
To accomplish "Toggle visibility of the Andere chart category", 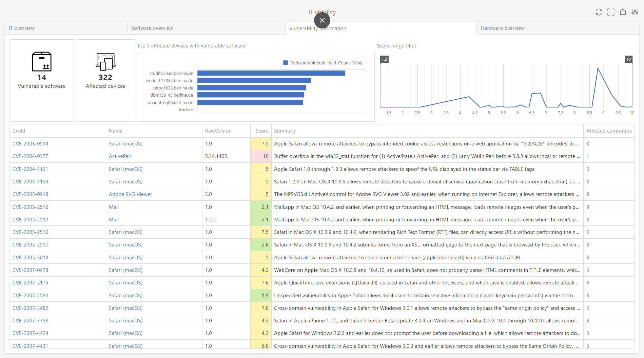I will [186, 110].
